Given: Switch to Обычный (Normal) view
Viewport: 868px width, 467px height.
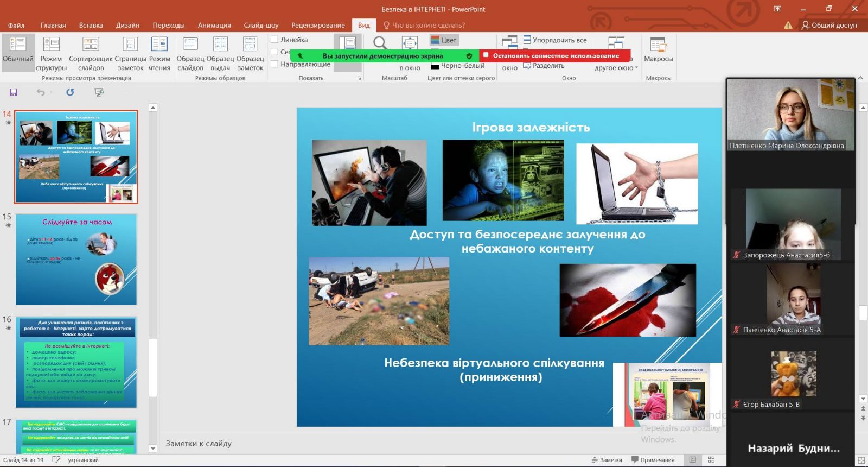Looking at the screenshot, I should click(18, 53).
